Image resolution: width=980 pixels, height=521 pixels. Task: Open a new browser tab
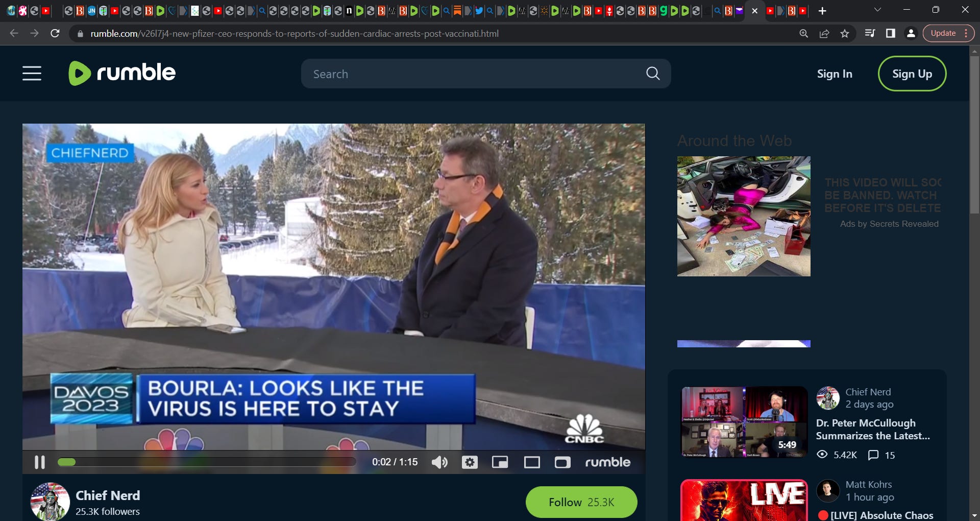tap(822, 11)
